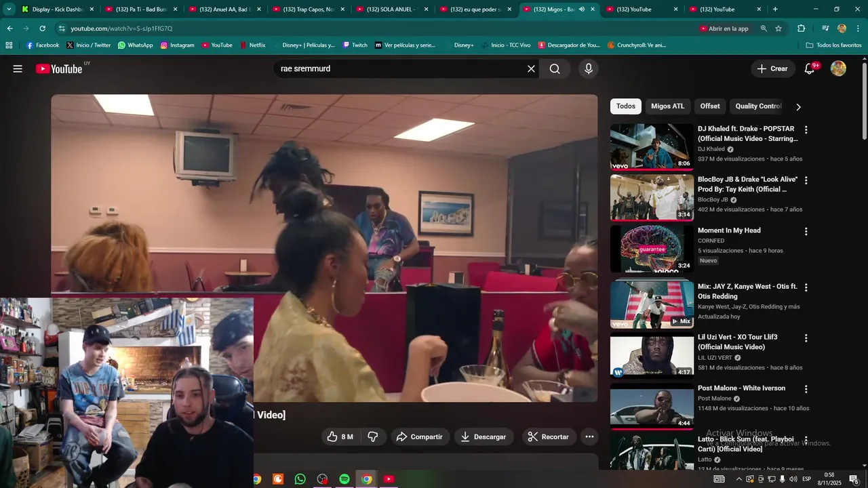Select the Todos filter chip
The image size is (868, 488).
coord(625,106)
